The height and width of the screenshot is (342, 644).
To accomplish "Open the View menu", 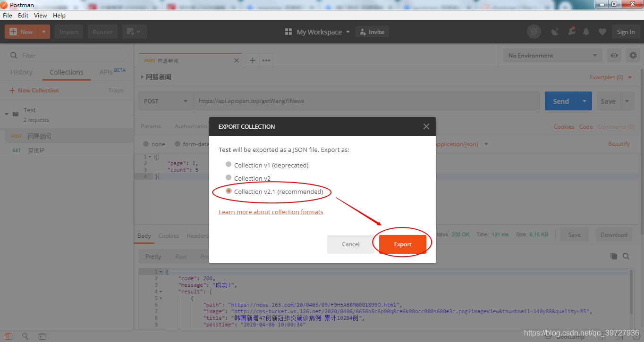I will pos(41,15).
